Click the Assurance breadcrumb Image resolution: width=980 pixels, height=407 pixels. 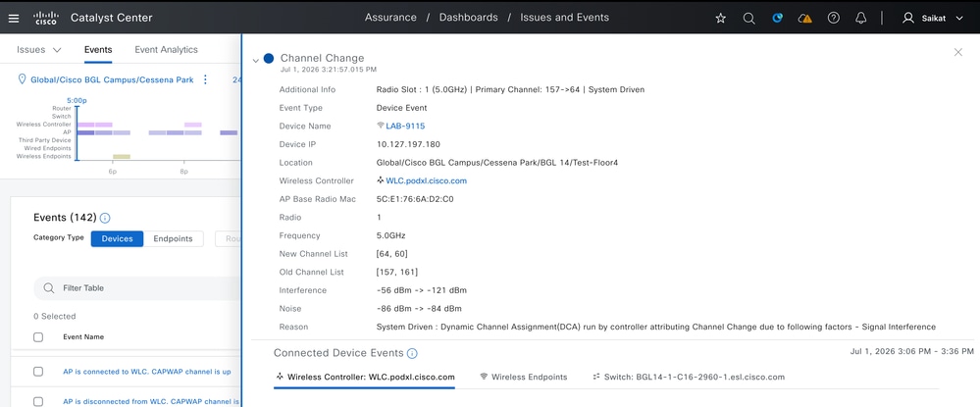390,18
